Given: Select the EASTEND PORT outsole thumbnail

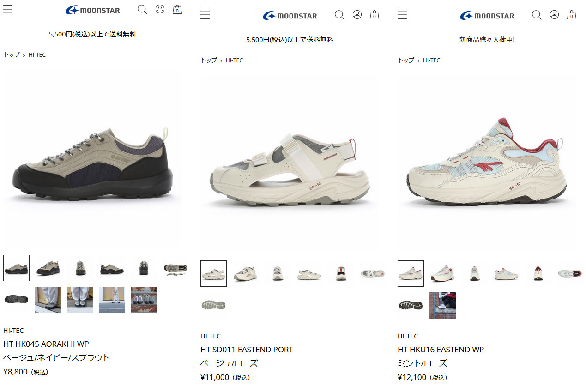Looking at the screenshot, I should click(x=213, y=305).
